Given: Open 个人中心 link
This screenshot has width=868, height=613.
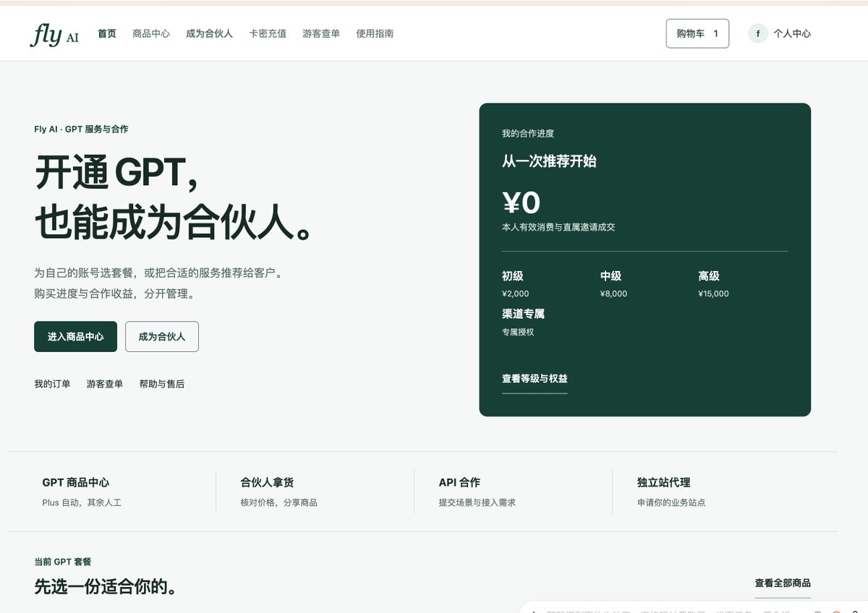Looking at the screenshot, I should point(792,33).
